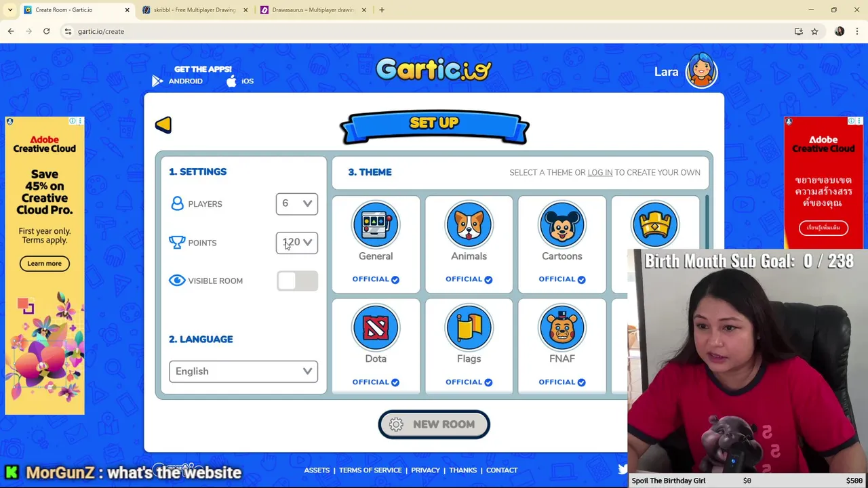The height and width of the screenshot is (488, 868).
Task: Go back in browser history
Action: (x=11, y=31)
